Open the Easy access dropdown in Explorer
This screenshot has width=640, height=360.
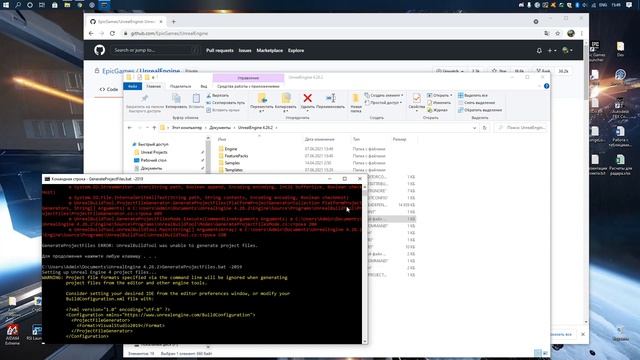pos(383,103)
